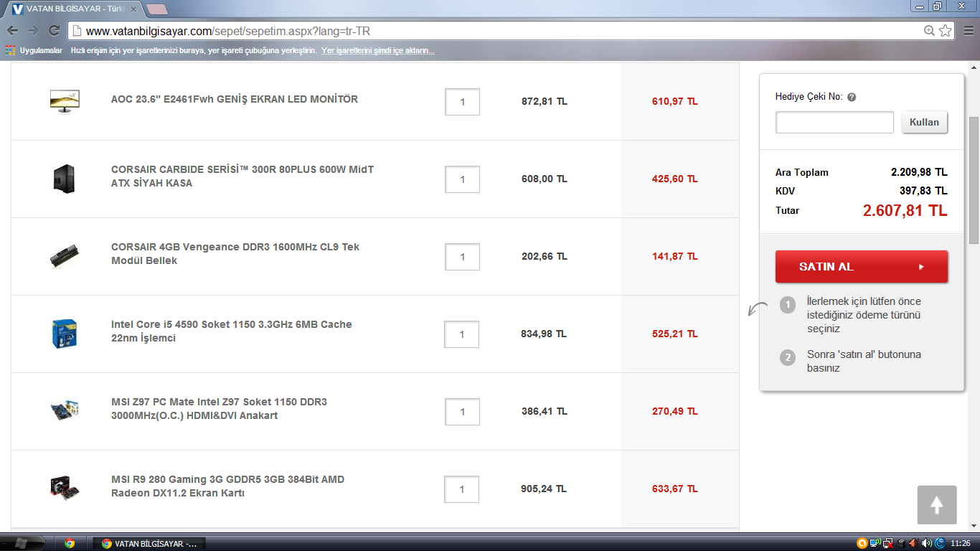Click the Kullan gift code button
This screenshot has height=551, width=980.
point(924,122)
